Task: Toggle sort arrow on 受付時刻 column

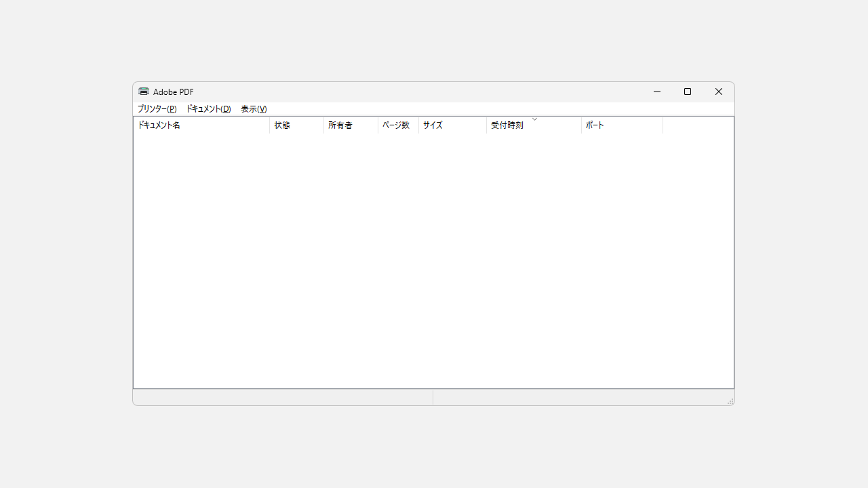Action: 534,125
